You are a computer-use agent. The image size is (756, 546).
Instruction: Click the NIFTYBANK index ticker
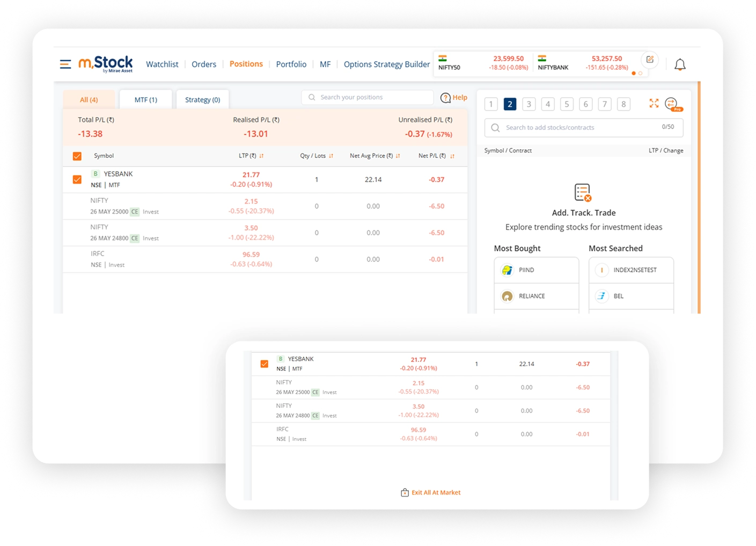click(583, 63)
